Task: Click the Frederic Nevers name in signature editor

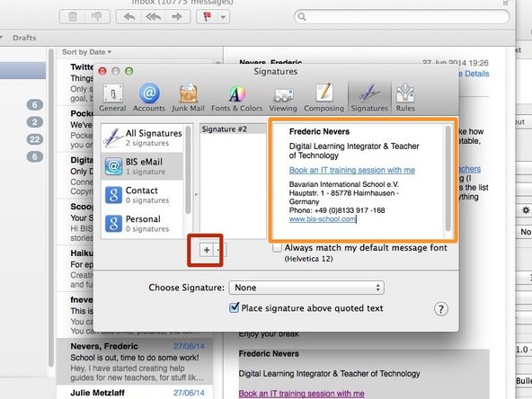Action: (x=319, y=131)
